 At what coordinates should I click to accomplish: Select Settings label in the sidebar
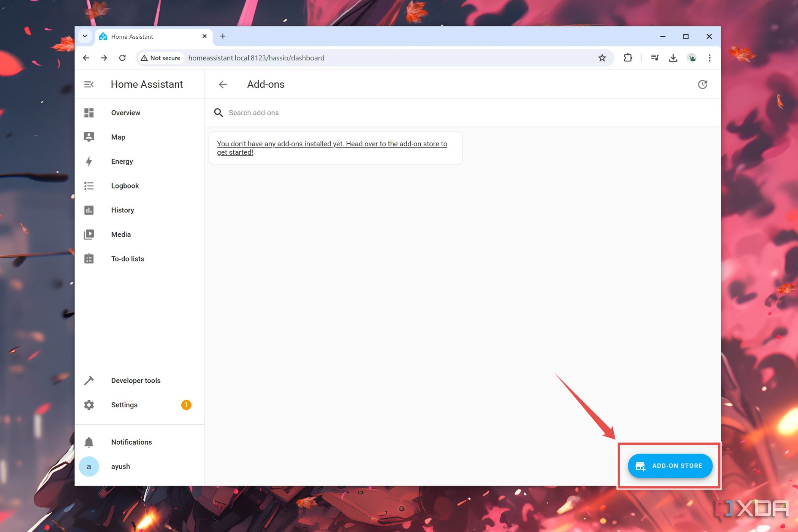tap(124, 405)
